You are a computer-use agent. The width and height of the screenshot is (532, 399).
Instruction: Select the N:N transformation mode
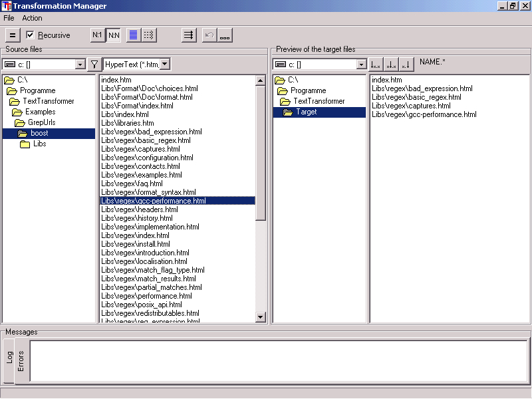coord(114,35)
